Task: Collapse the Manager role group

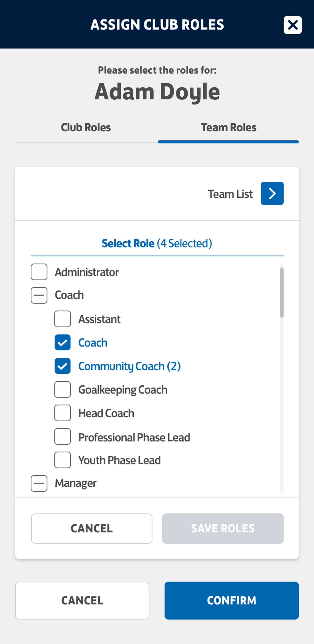Action: (39, 483)
